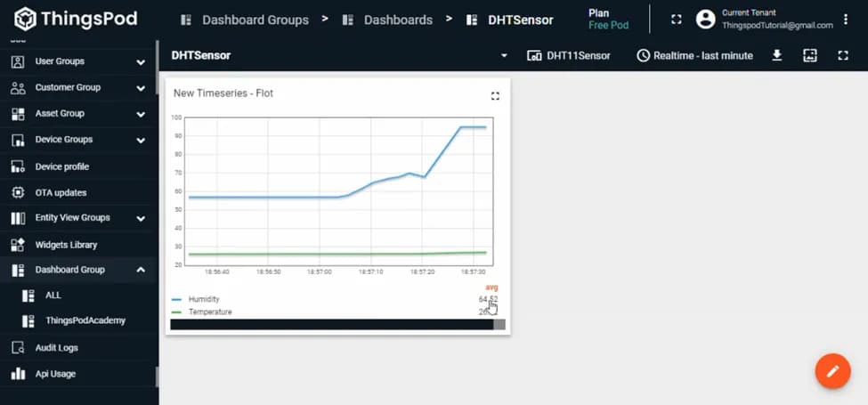The height and width of the screenshot is (405, 868).
Task: Open Device profile from the sidebar
Action: [61, 166]
